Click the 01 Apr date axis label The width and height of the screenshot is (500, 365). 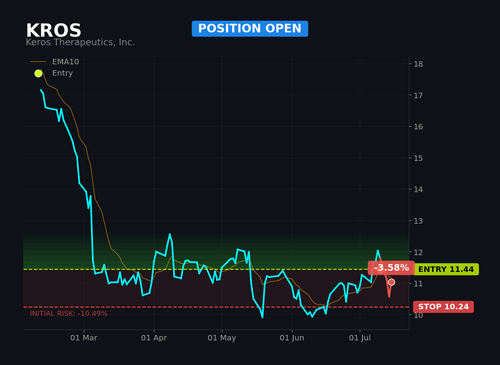pos(154,338)
